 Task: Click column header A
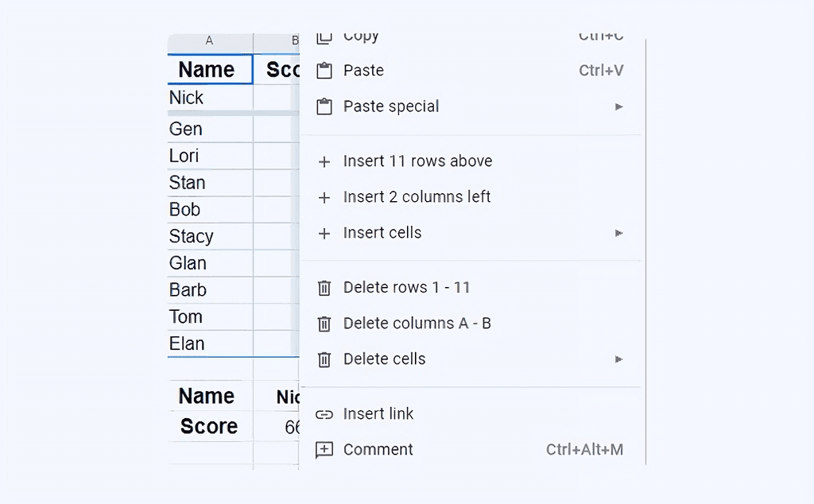(209, 40)
